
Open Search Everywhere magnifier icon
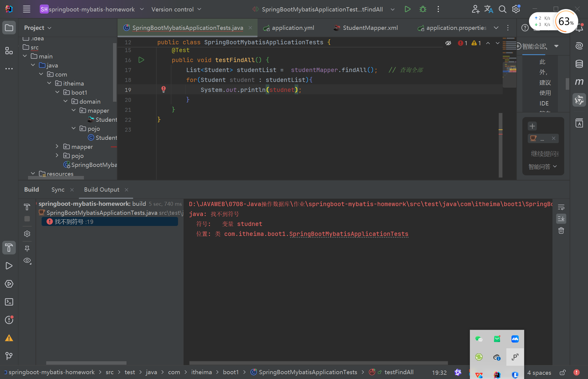502,9
